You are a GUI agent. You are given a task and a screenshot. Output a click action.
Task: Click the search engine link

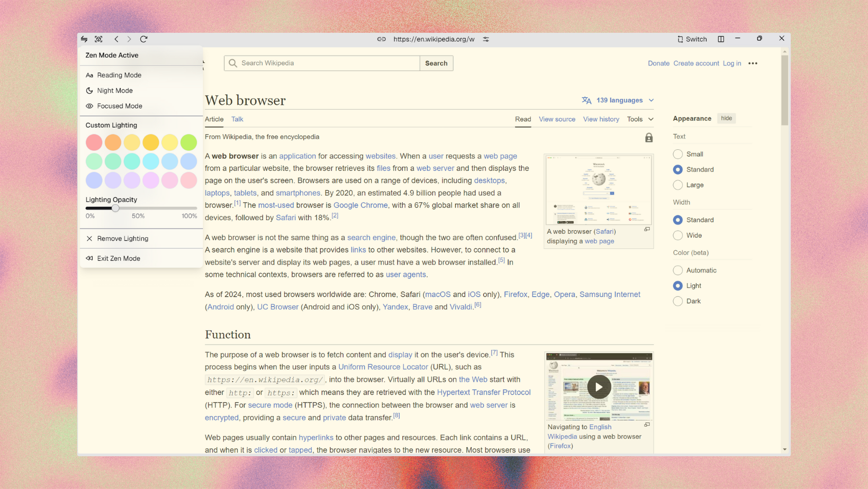(x=371, y=238)
